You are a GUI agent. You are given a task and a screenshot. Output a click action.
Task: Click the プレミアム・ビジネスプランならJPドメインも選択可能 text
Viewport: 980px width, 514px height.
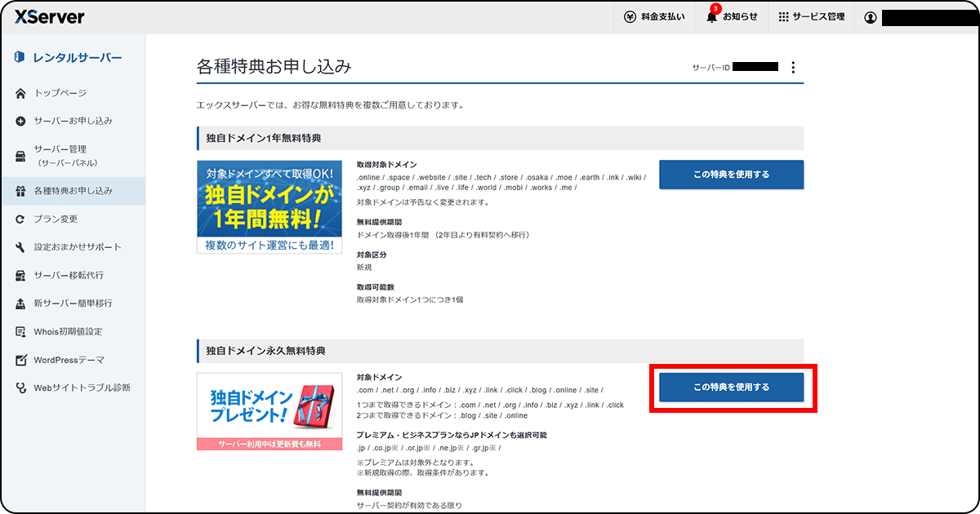(x=452, y=435)
